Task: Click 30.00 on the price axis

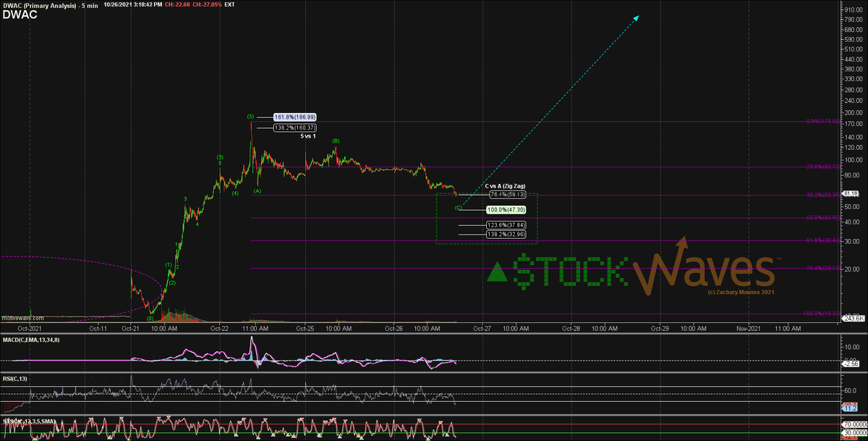Action: coord(854,242)
